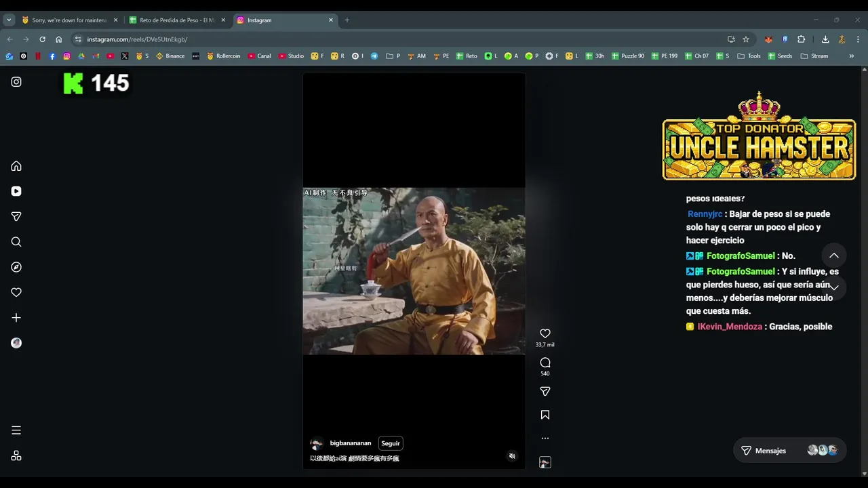
Task: Click the address bar URL field
Action: 400,39
